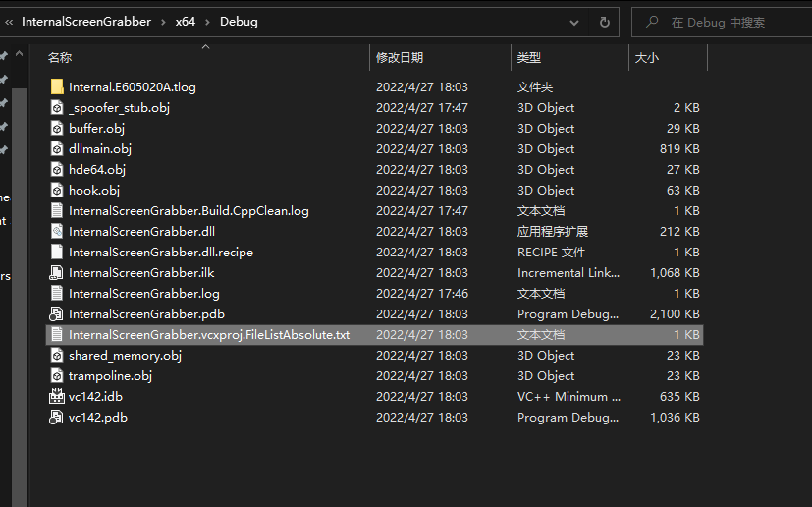812x507 pixels.
Task: Click the Incremental Link... type cell
Action: [568, 273]
